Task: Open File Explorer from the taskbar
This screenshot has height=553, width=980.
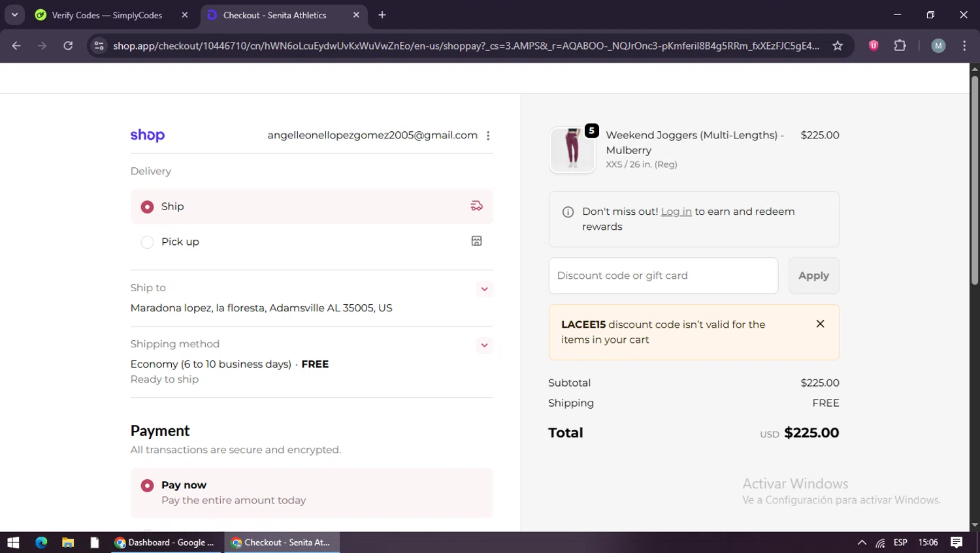Action: click(68, 543)
